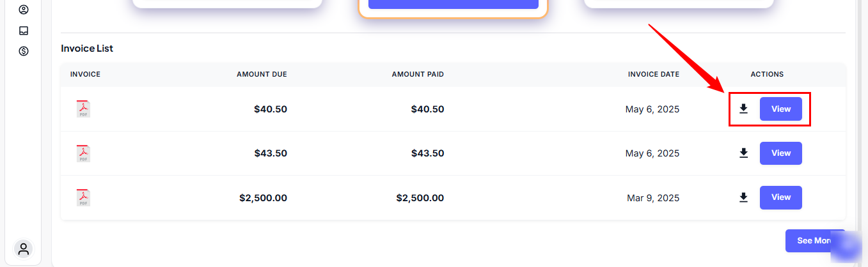Download the $43.50 invoice
This screenshot has height=267, width=868.
click(743, 153)
